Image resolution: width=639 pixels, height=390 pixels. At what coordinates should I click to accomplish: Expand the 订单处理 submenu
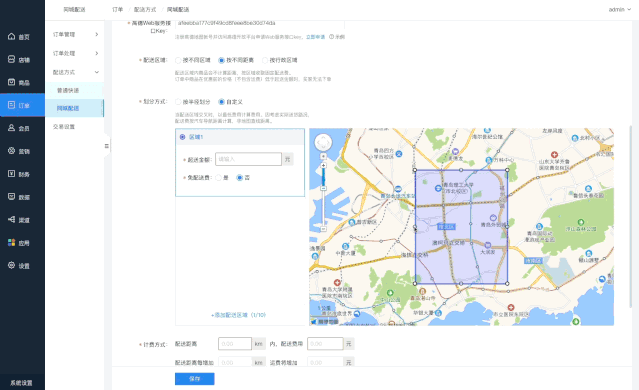point(75,53)
